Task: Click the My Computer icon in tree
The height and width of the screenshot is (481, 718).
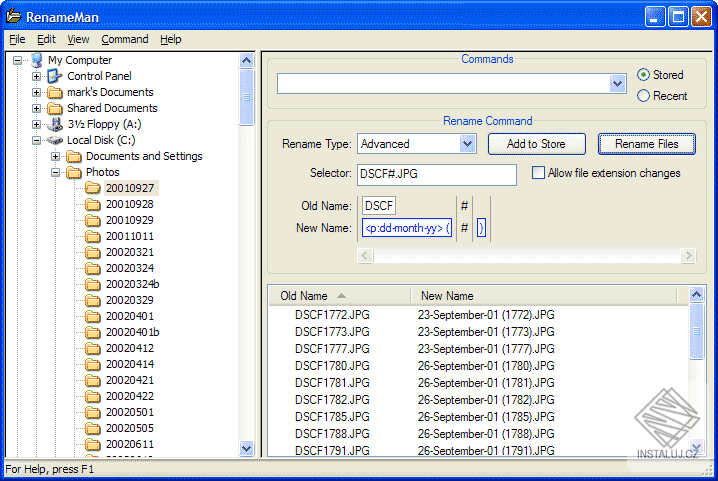Action: (37, 60)
